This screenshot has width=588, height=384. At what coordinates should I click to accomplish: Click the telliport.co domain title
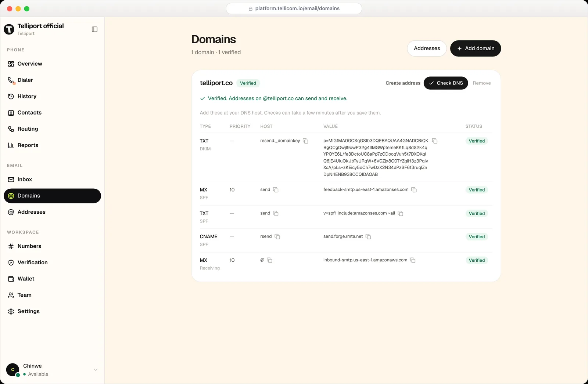click(216, 83)
